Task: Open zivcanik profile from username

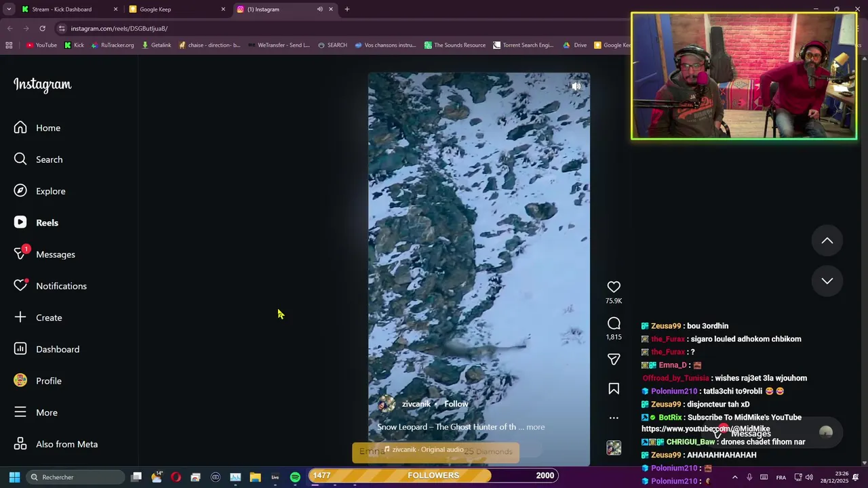Action: coord(416,404)
